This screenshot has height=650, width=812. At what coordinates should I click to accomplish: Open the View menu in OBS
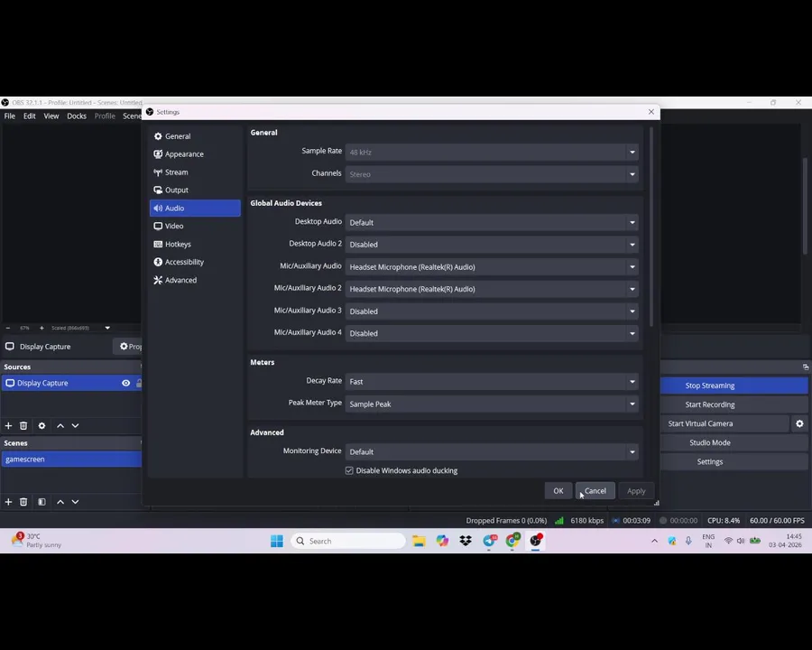pos(51,116)
